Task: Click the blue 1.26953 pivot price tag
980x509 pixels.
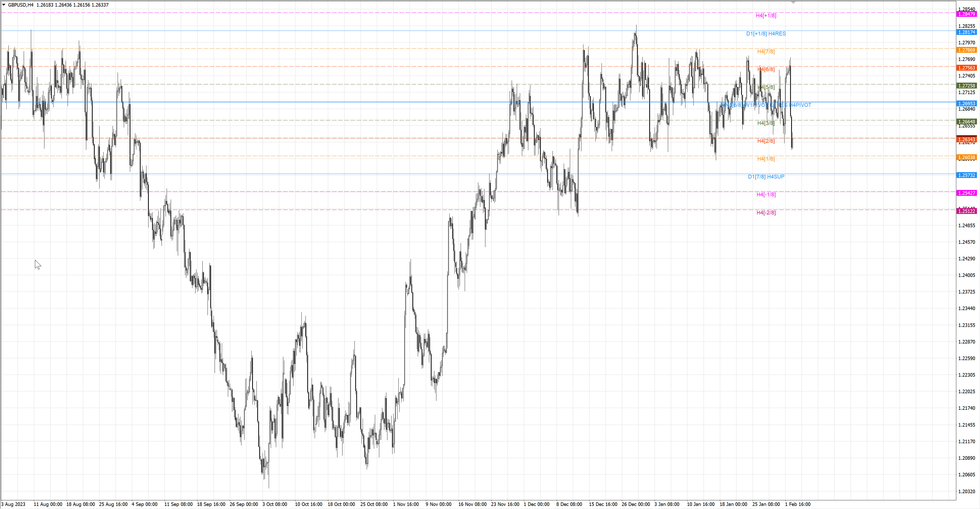Action: point(966,104)
